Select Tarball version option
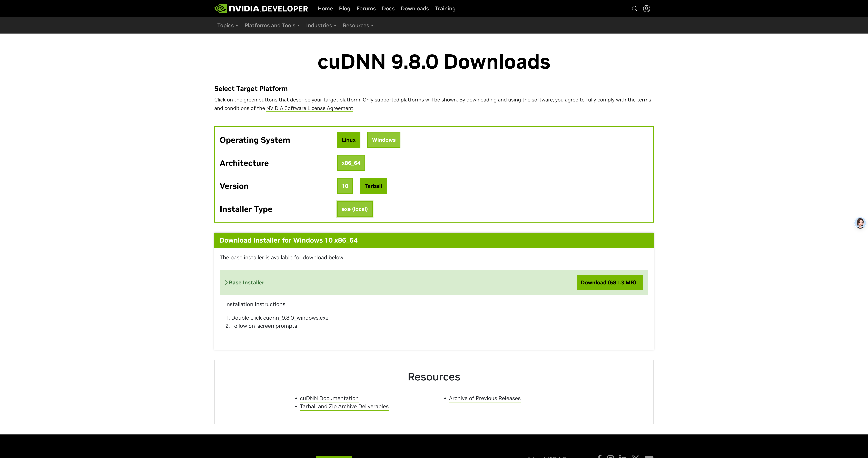This screenshot has width=868, height=458. pos(373,186)
